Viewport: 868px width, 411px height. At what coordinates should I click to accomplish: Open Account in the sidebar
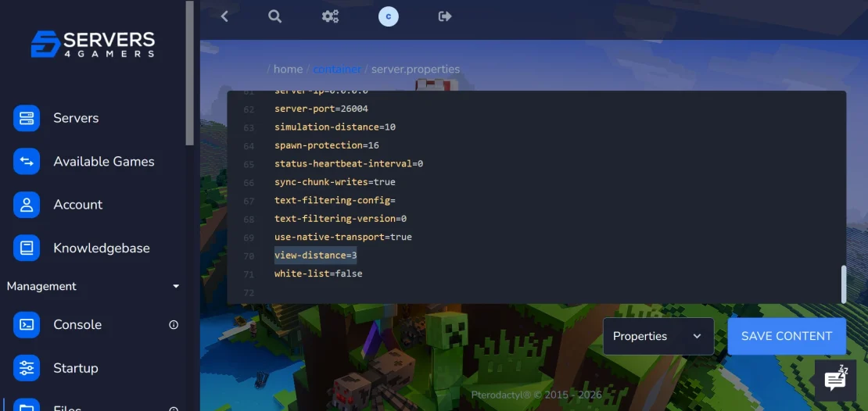coord(77,205)
